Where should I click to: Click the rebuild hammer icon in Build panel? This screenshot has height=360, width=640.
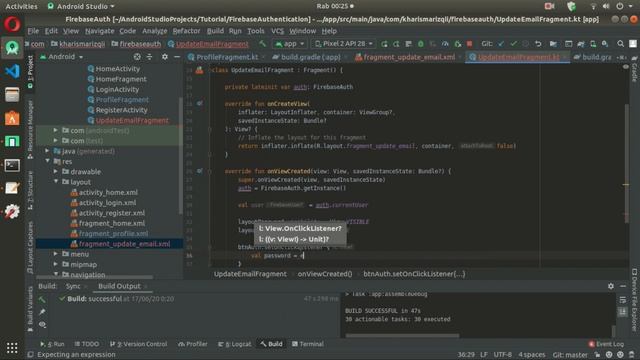[x=42, y=299]
